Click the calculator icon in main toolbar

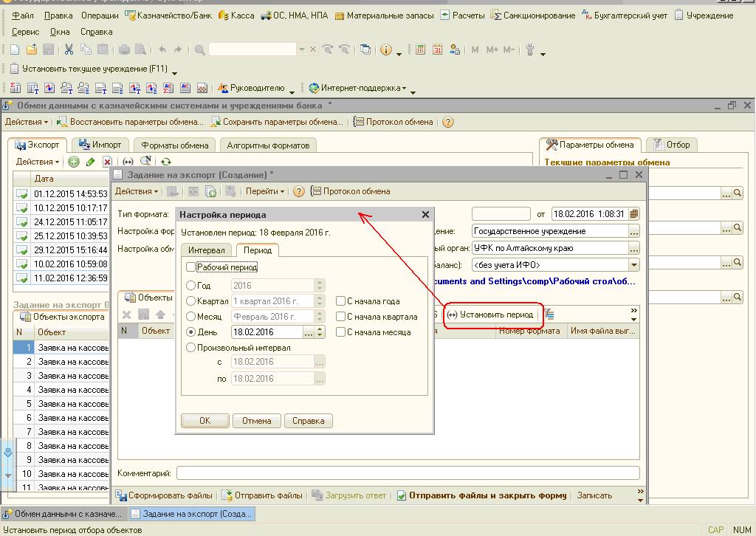(x=420, y=49)
